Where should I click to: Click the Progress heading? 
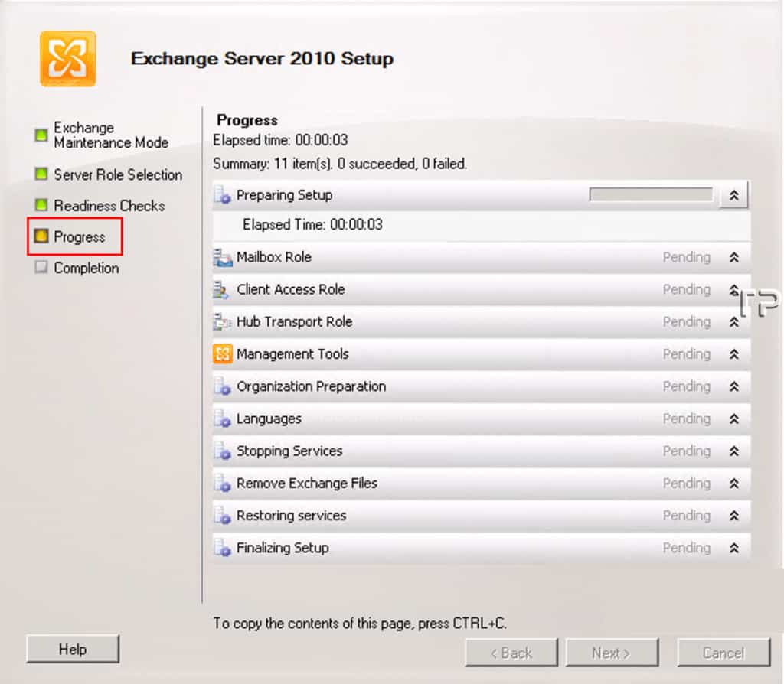click(247, 120)
